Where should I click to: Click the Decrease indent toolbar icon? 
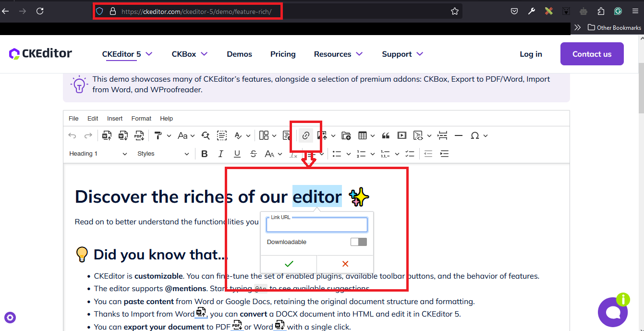click(428, 154)
